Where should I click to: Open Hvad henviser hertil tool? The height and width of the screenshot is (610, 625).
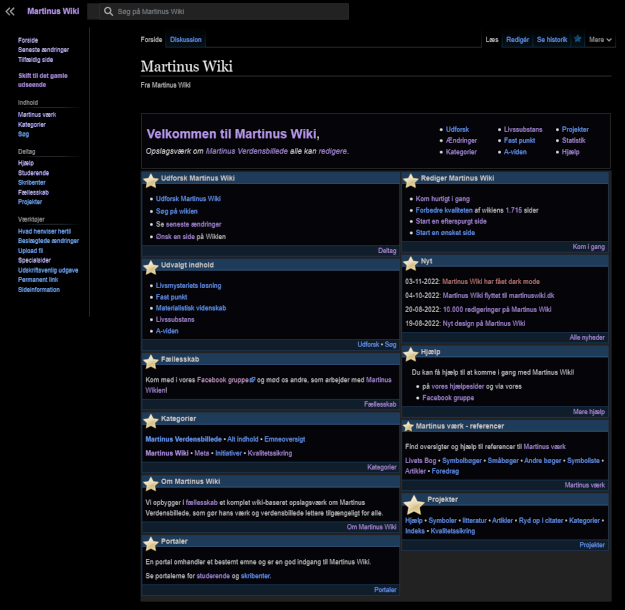(x=44, y=231)
